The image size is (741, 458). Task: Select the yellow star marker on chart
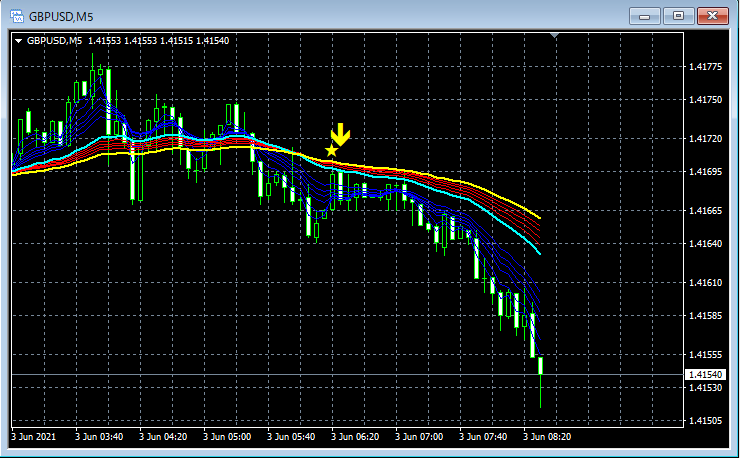[x=332, y=151]
